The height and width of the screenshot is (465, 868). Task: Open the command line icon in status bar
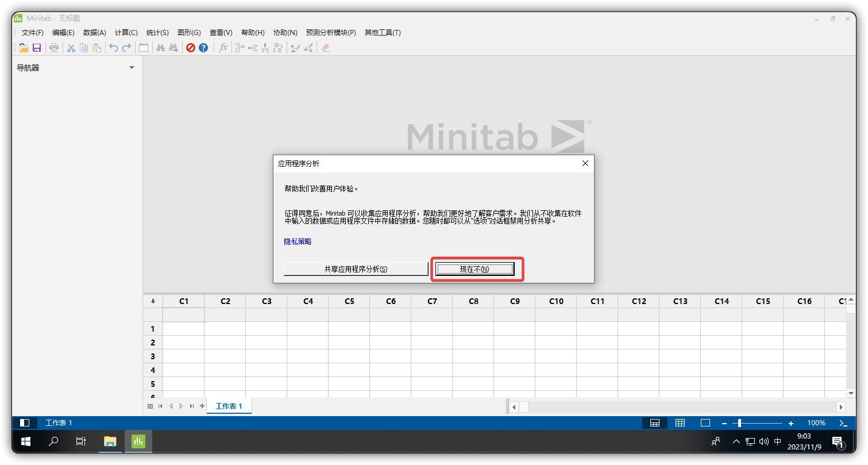click(x=843, y=423)
